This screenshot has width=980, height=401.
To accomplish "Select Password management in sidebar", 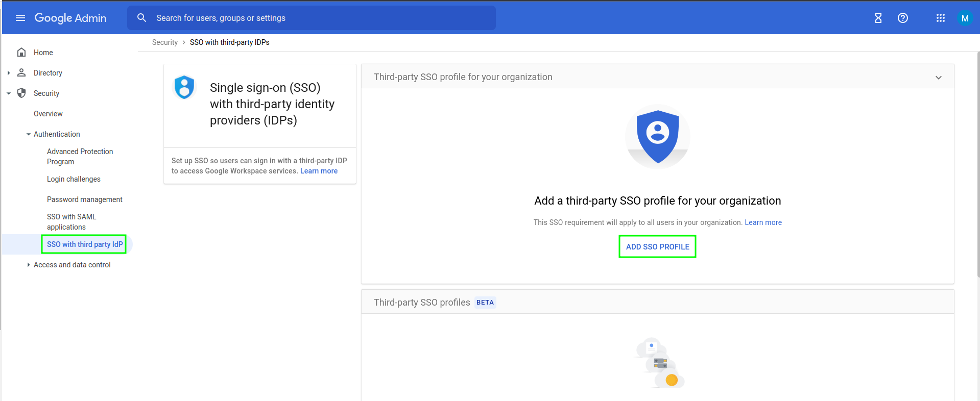I will [x=84, y=199].
